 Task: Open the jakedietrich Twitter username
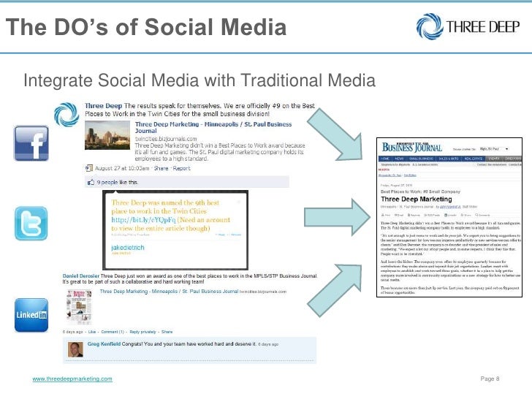pyautogui.click(x=128, y=248)
